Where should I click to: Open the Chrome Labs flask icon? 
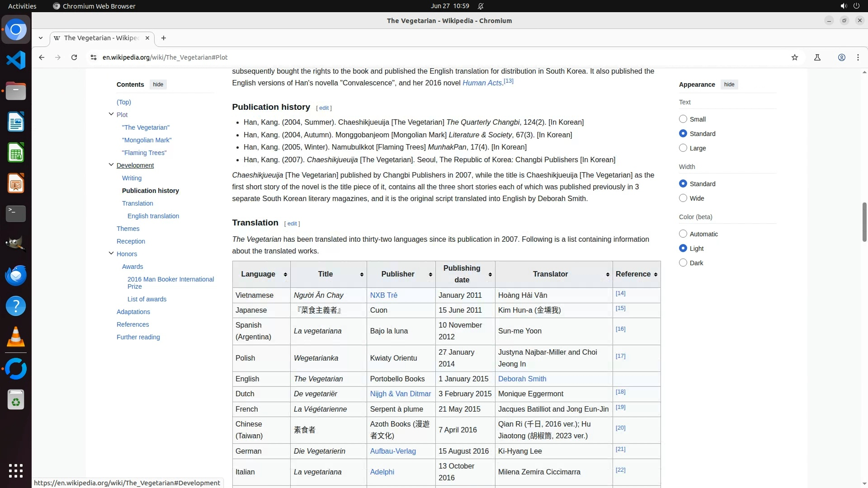(x=817, y=57)
